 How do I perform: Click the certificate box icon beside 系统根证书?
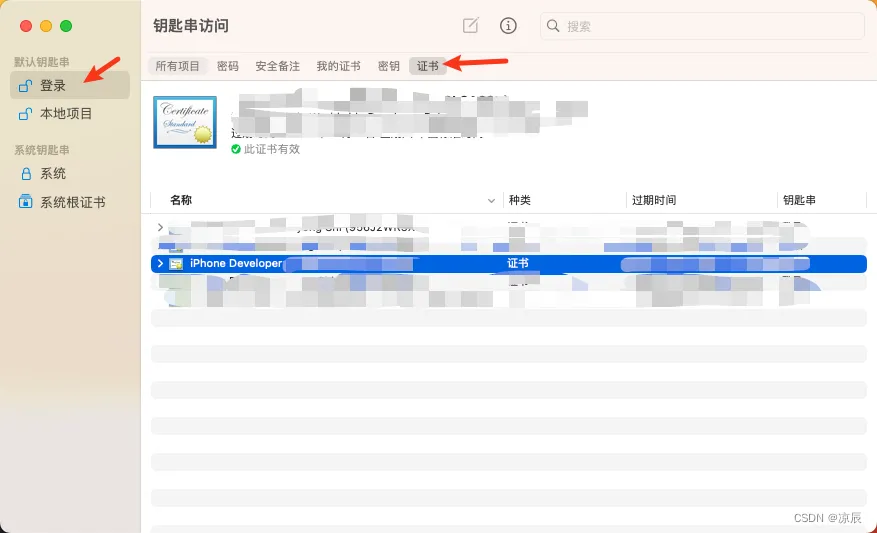coord(25,201)
